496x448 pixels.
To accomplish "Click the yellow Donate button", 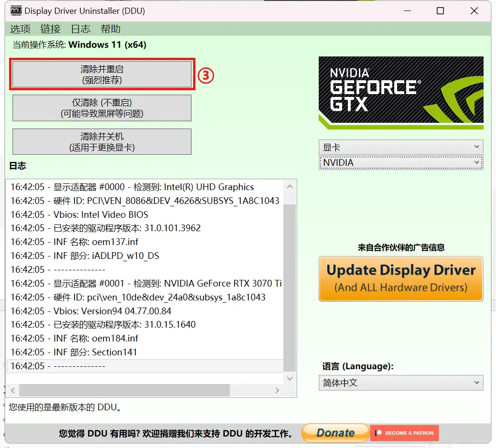I will point(335,433).
